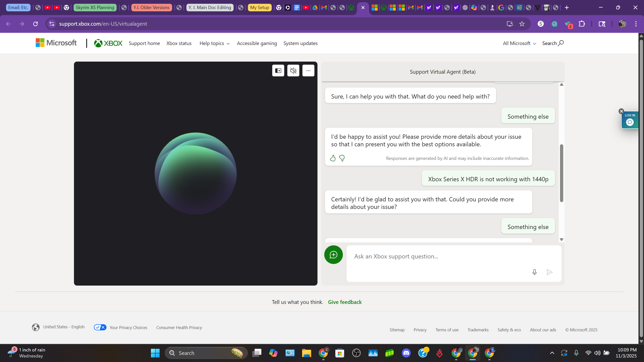Close the LOG IN side widget
Image resolution: width=644 pixels, height=362 pixels.
(621, 111)
